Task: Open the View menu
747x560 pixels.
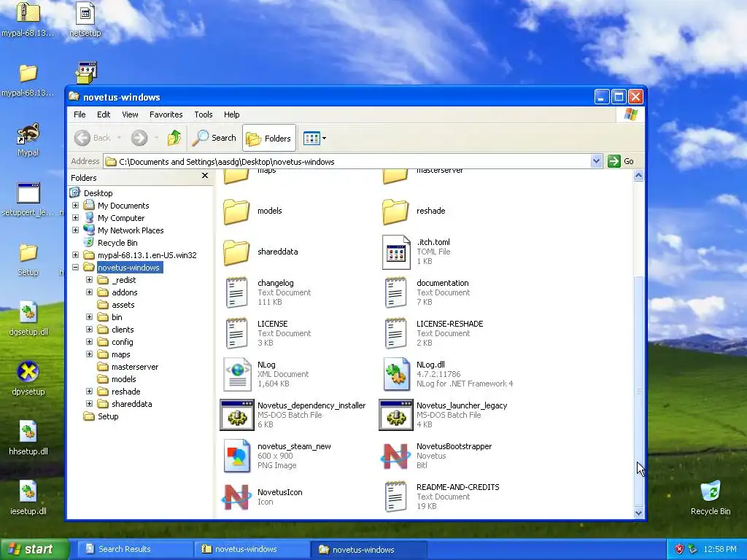Action: 130,114
